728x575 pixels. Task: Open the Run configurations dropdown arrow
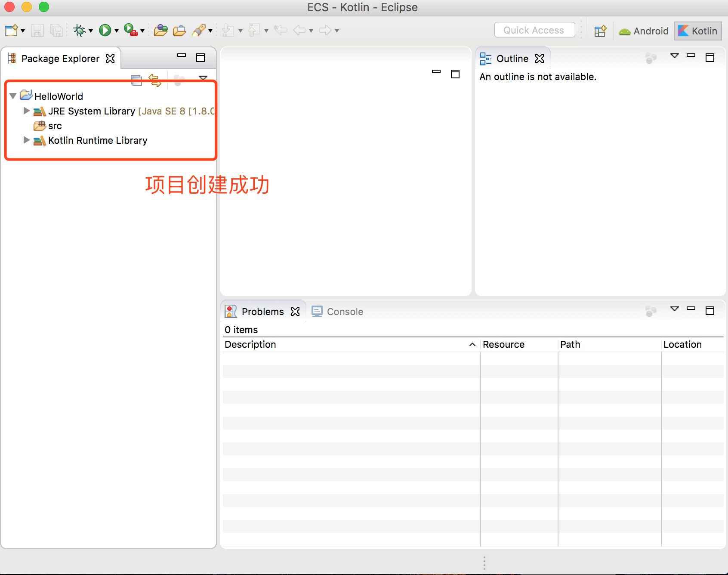point(117,31)
